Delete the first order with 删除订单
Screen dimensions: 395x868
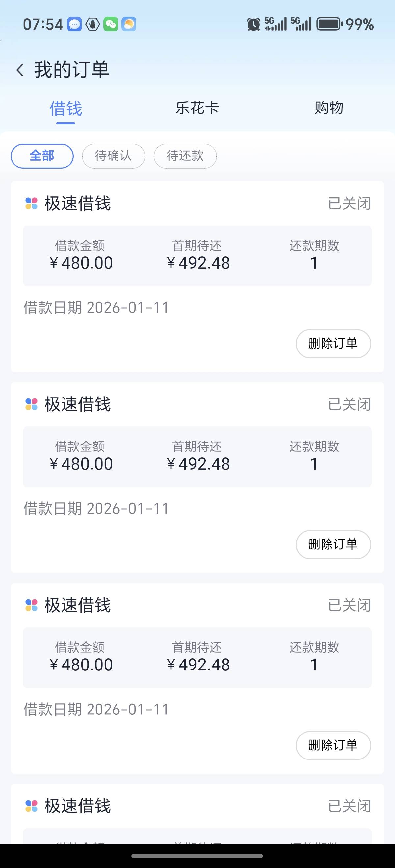333,343
